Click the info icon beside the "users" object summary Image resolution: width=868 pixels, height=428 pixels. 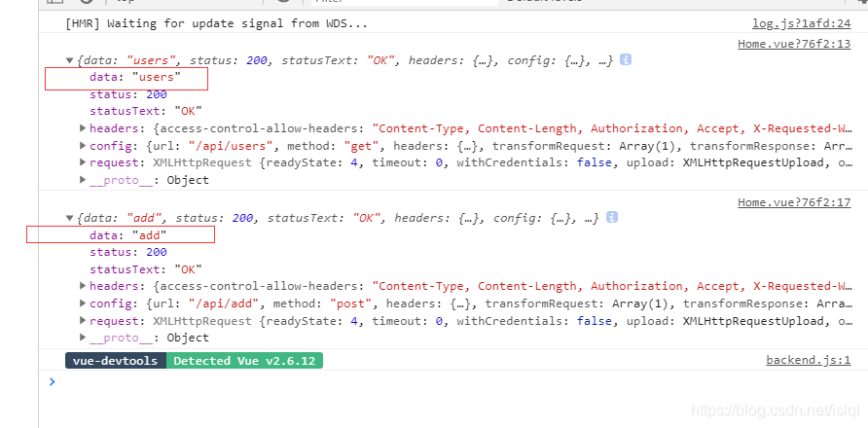[626, 59]
